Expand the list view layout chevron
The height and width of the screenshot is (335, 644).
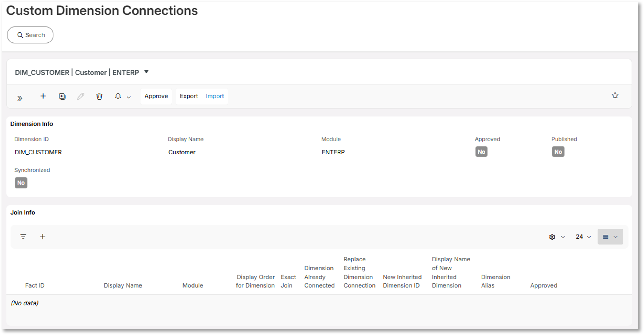click(615, 237)
